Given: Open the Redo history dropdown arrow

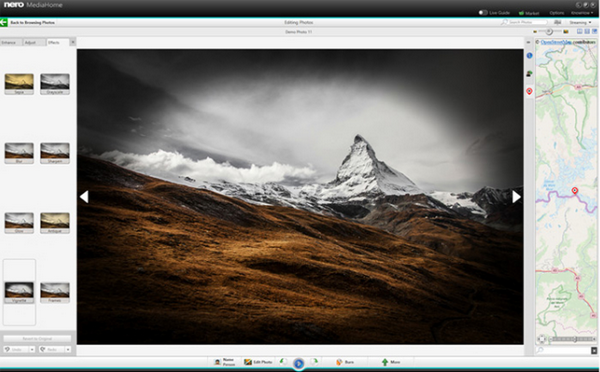Looking at the screenshot, I should [68, 349].
